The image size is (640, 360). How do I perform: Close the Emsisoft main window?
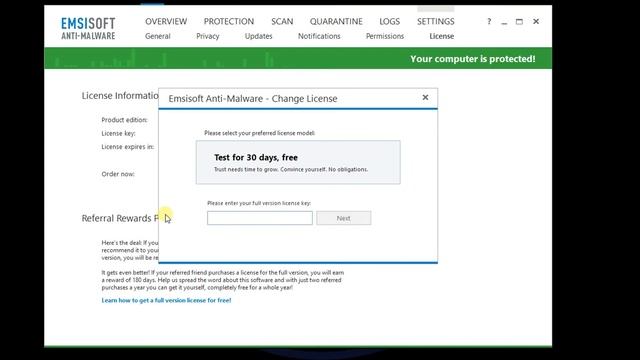point(536,21)
